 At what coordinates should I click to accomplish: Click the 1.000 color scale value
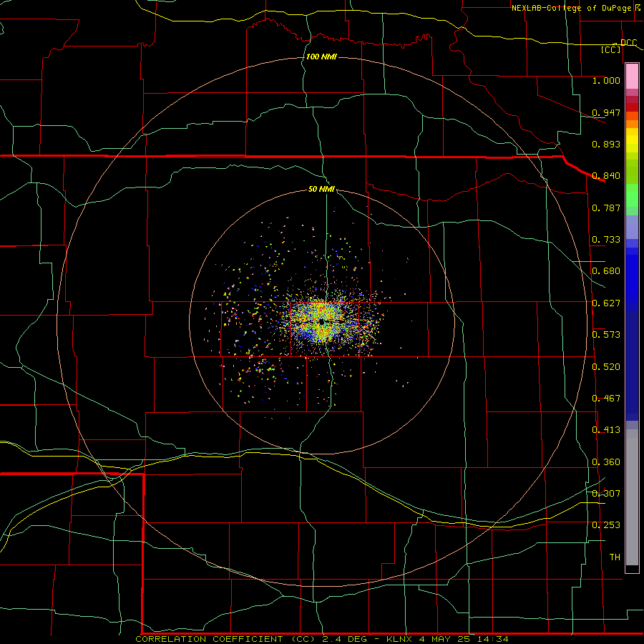click(x=606, y=80)
